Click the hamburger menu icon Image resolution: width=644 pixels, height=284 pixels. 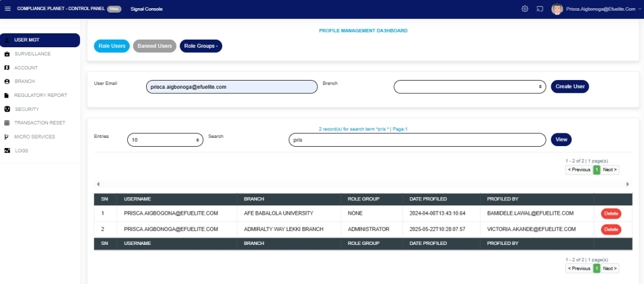pyautogui.click(x=8, y=9)
